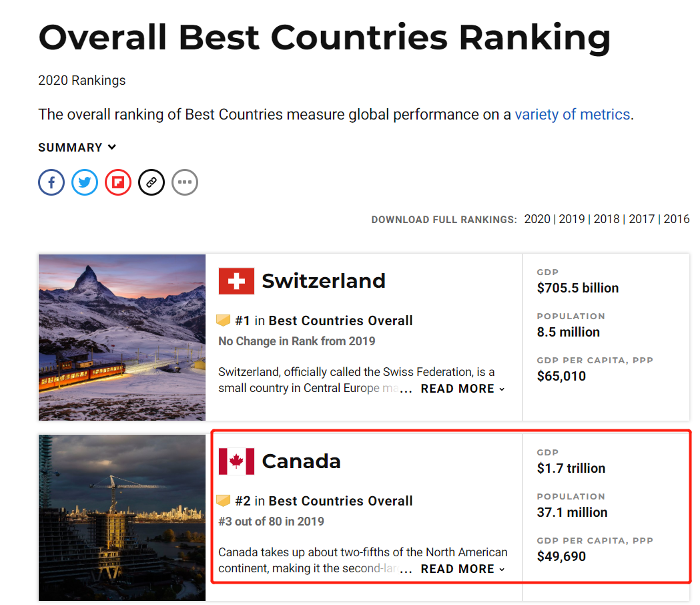Screen dimensions: 700x605
Task: Click the Switzerland Matterhorn train photo
Action: (x=122, y=337)
